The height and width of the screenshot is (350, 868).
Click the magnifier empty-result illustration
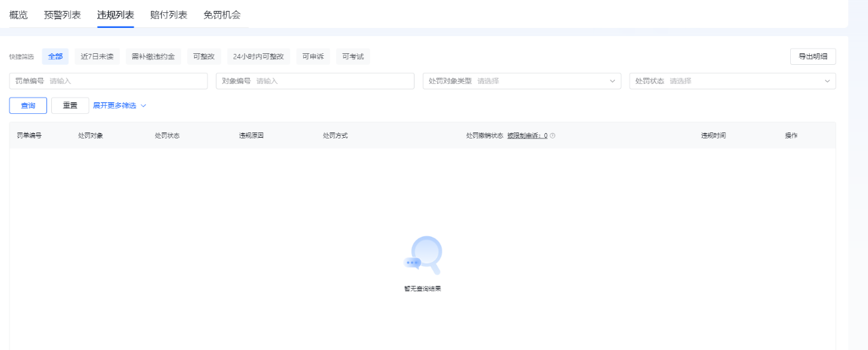pyautogui.click(x=423, y=255)
